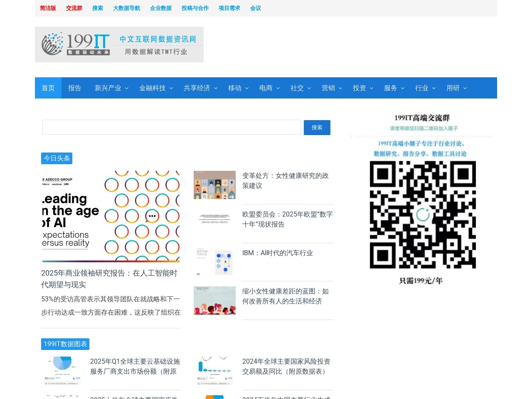Click the 交流群 link in top bar
The height and width of the screenshot is (399, 532).
tap(74, 8)
